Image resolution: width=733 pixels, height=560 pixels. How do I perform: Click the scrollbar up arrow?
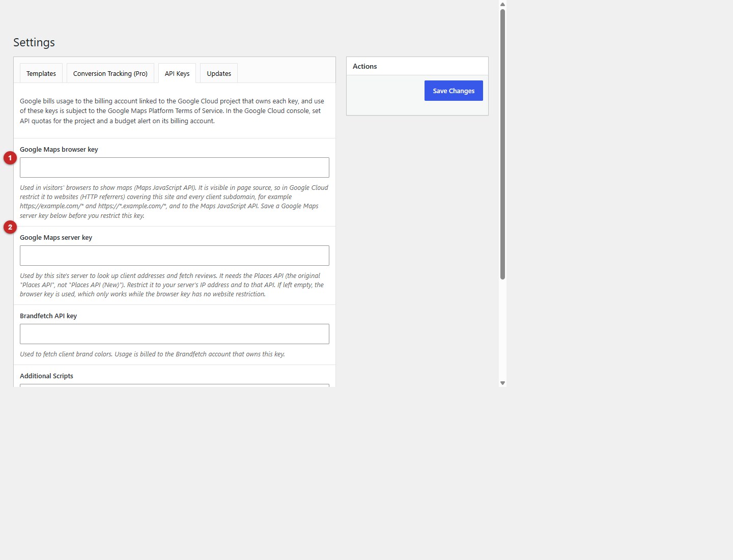tap(502, 4)
